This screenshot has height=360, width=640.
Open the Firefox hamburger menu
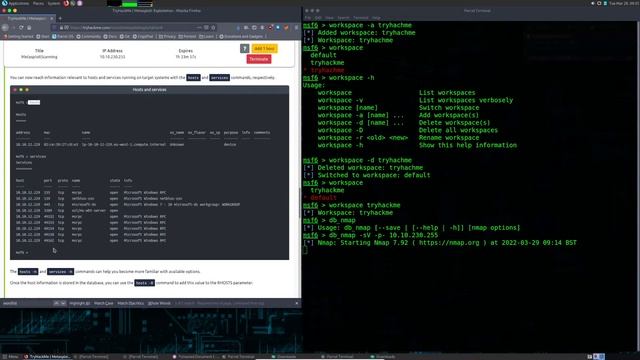tap(296, 28)
